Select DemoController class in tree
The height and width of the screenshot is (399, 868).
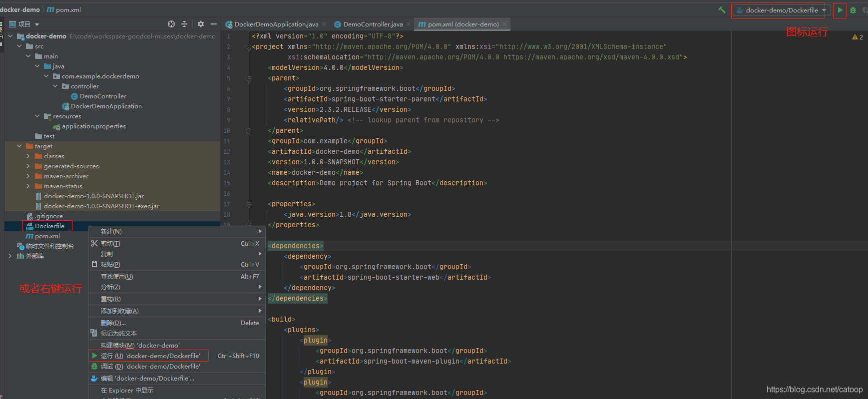[103, 96]
